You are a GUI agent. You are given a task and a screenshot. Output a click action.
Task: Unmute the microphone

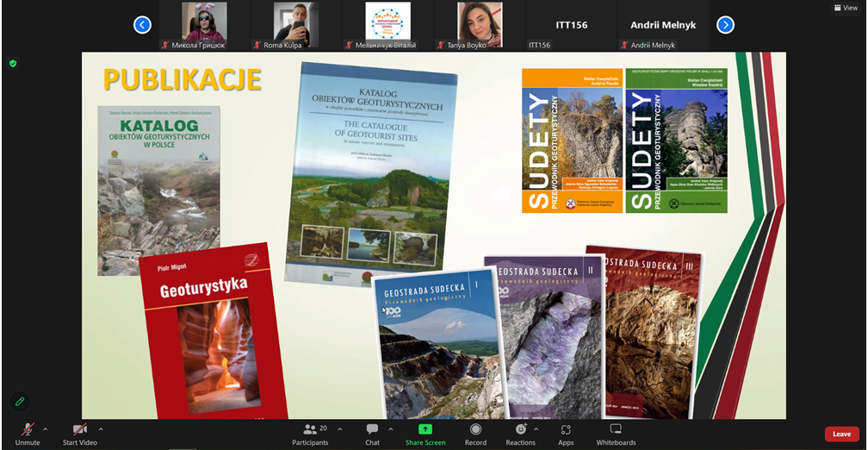[x=28, y=433]
